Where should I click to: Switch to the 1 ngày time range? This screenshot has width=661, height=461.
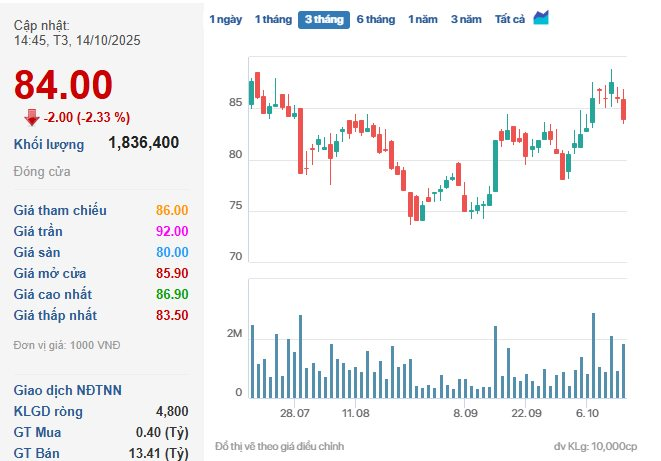tap(224, 19)
